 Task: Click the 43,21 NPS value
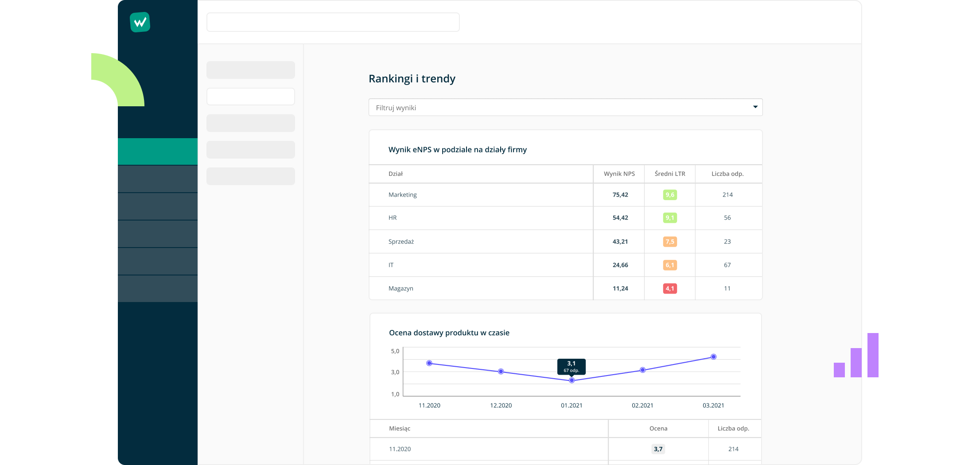point(620,241)
